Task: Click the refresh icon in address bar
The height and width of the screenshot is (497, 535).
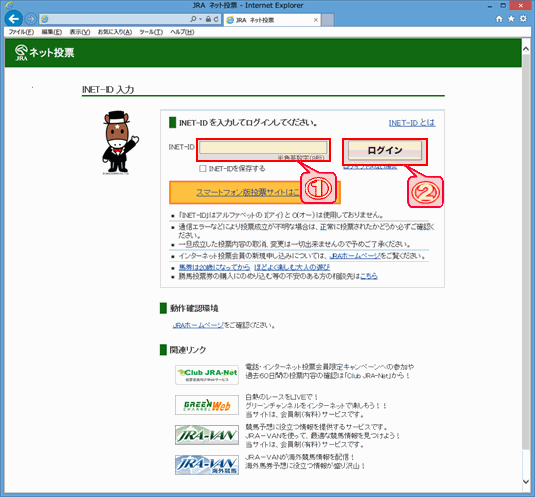Action: pos(216,19)
